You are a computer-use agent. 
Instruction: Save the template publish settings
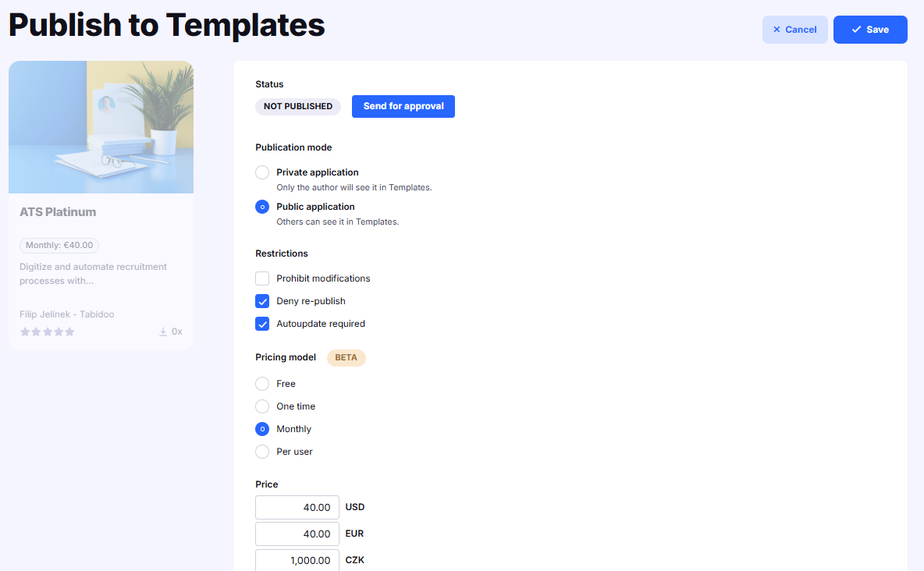pyautogui.click(x=870, y=30)
